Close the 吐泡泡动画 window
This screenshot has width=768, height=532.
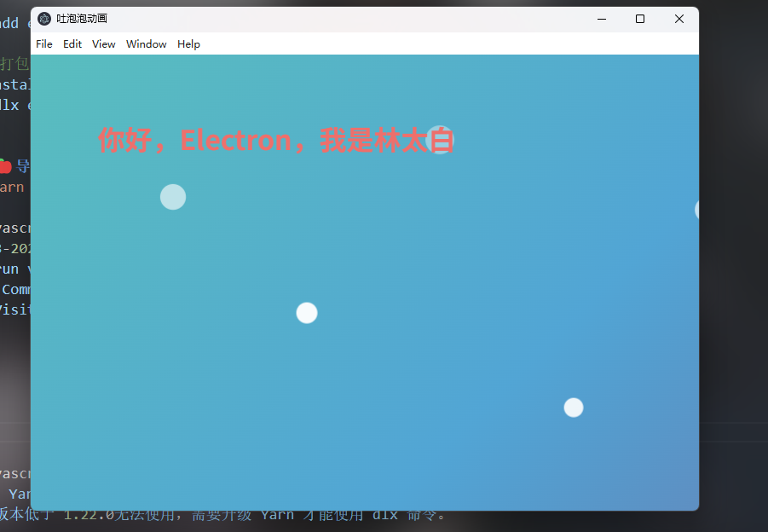(678, 19)
